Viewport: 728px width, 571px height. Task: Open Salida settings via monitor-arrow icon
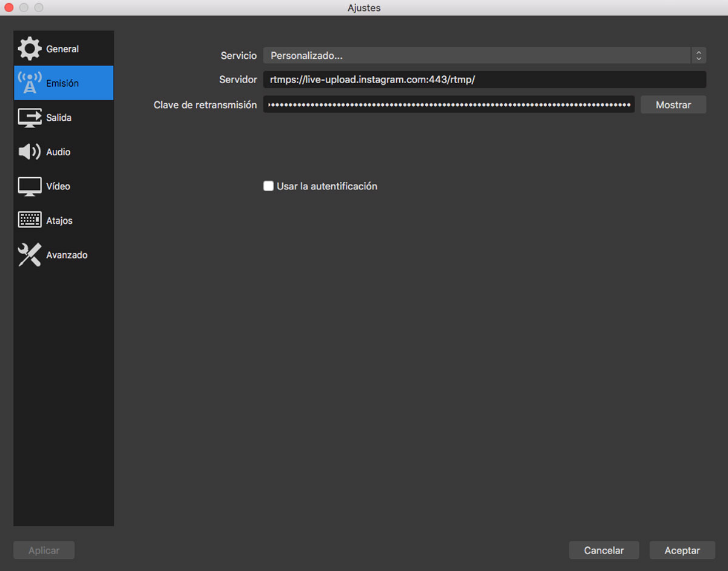coord(30,118)
